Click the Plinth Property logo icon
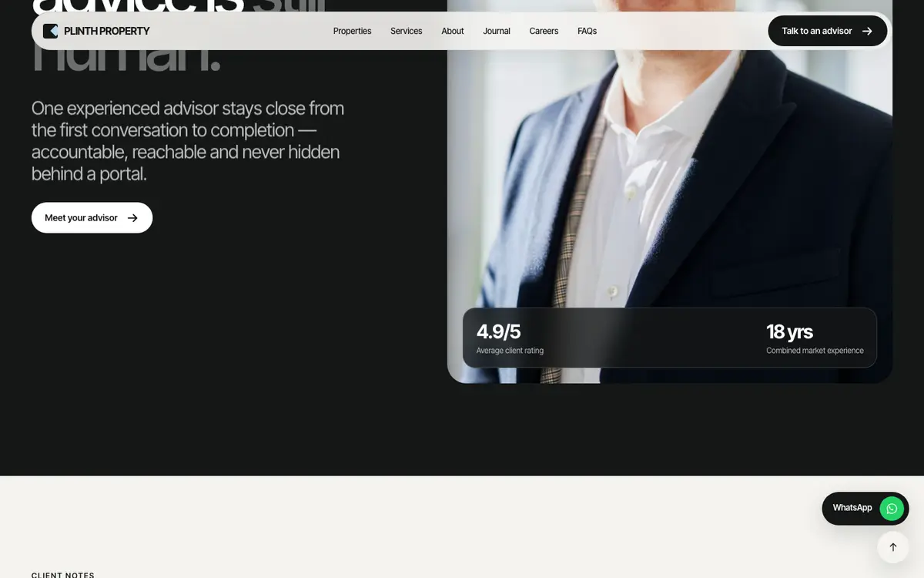Screen dimensions: 924x578 [50, 31]
